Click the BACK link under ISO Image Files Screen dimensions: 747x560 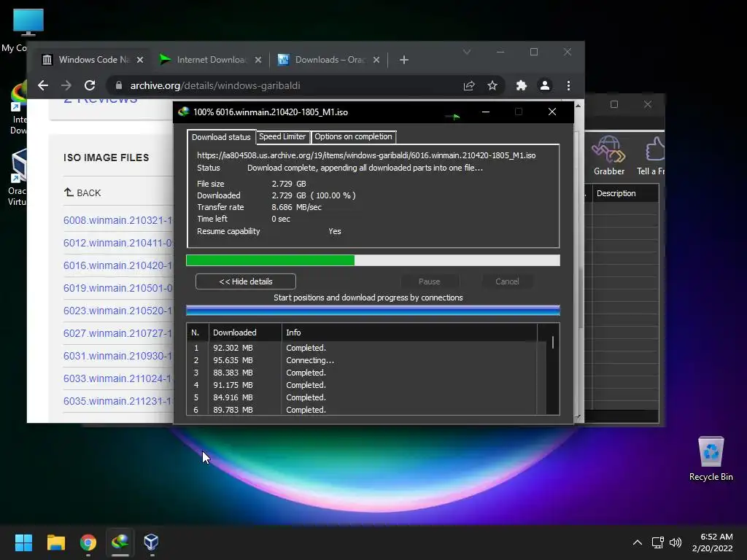pos(82,192)
